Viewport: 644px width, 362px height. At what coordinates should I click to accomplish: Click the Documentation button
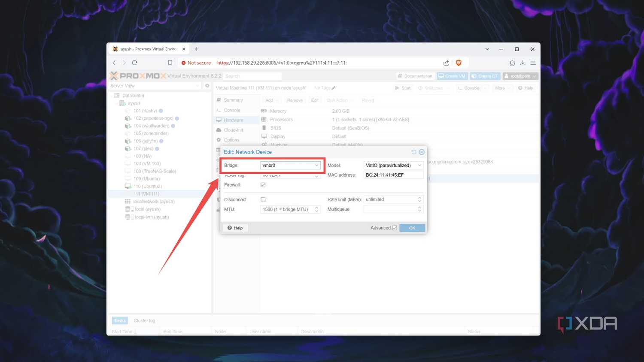click(415, 76)
